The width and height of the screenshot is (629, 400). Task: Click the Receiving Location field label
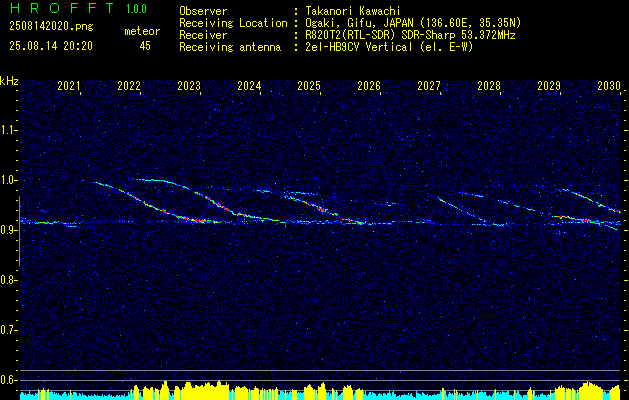coord(233,23)
